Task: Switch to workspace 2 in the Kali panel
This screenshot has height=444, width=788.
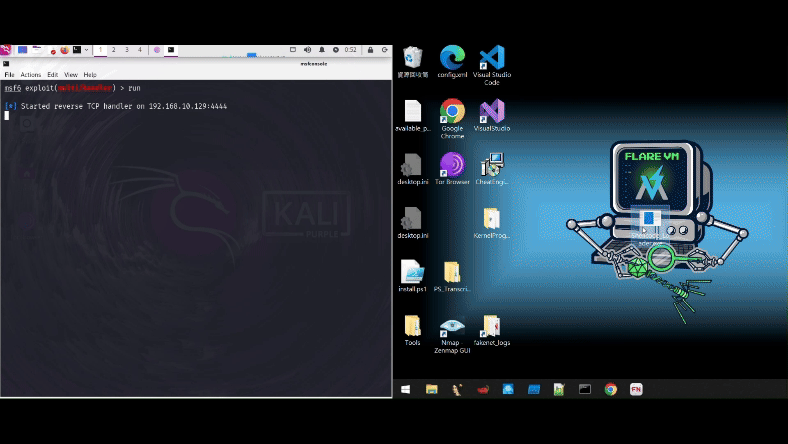Action: [x=114, y=50]
